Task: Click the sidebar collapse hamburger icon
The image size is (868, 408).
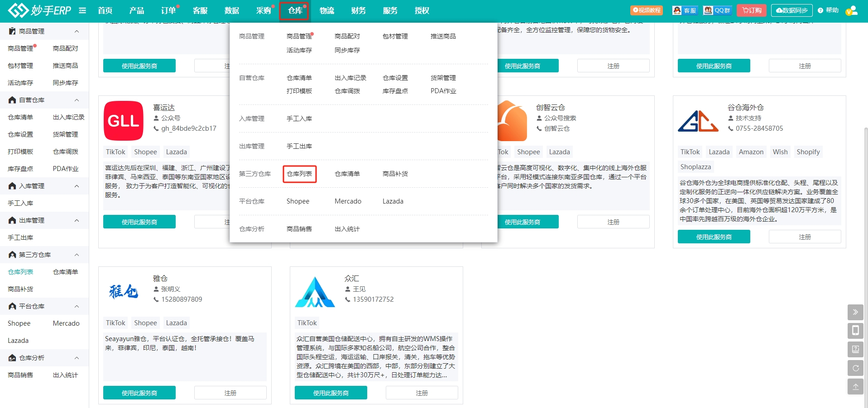Action: 82,10
